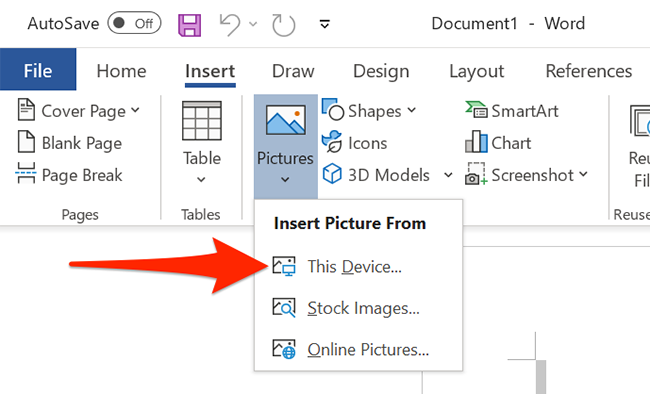The height and width of the screenshot is (394, 650).
Task: Click the Undo arrow icon
Action: pyautogui.click(x=230, y=24)
